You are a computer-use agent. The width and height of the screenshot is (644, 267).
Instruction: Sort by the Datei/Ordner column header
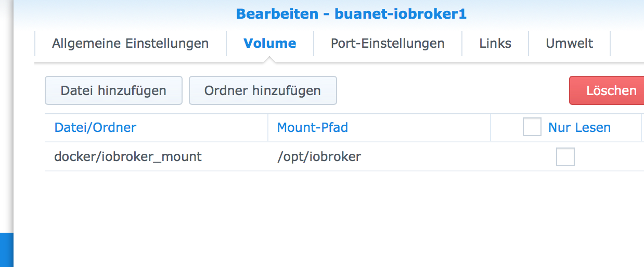[95, 127]
